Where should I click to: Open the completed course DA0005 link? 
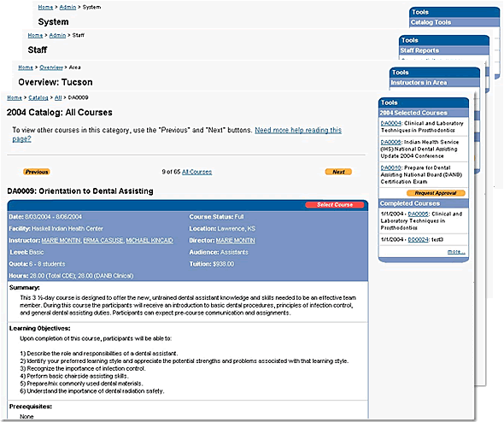pyautogui.click(x=419, y=214)
